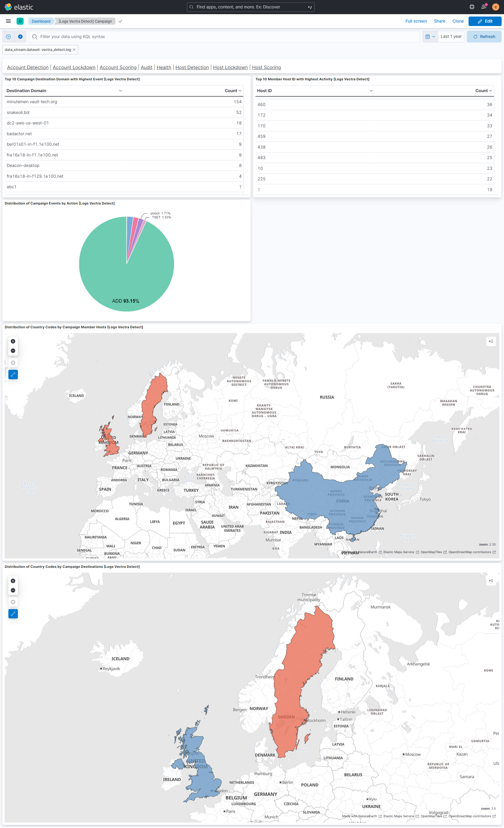
Task: Select the blue pie chart slice
Action: (129, 228)
